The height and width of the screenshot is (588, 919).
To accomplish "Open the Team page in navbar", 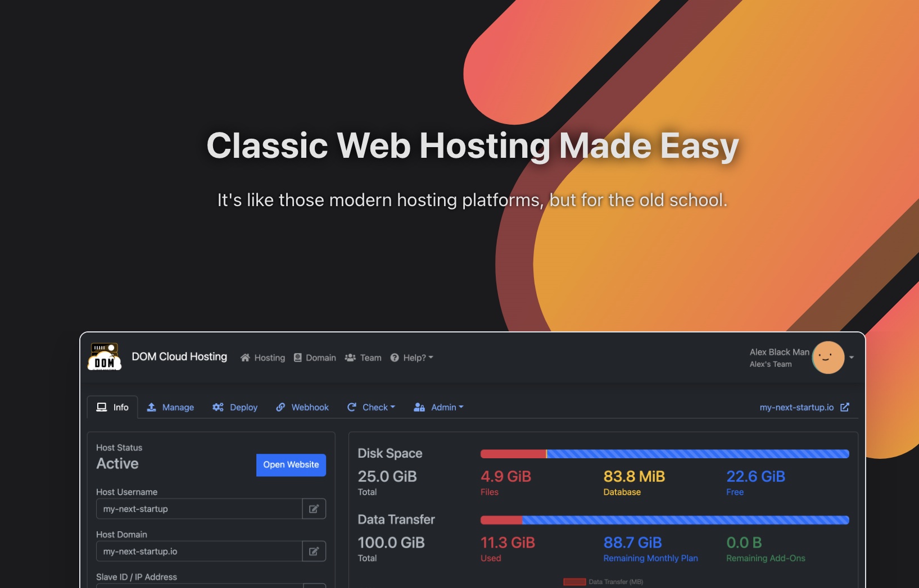I will (363, 358).
